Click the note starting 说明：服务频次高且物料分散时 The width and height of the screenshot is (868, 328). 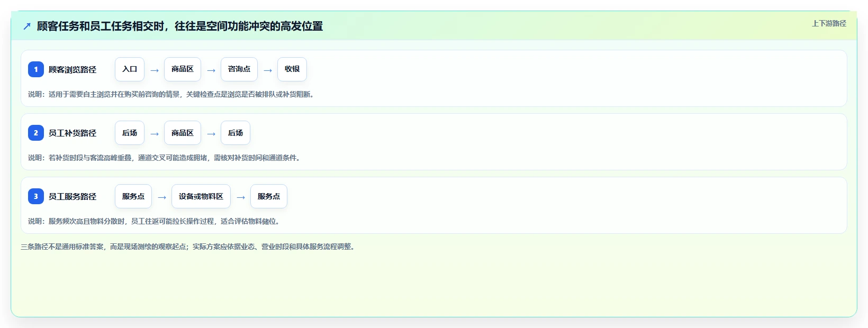pyautogui.click(x=154, y=221)
